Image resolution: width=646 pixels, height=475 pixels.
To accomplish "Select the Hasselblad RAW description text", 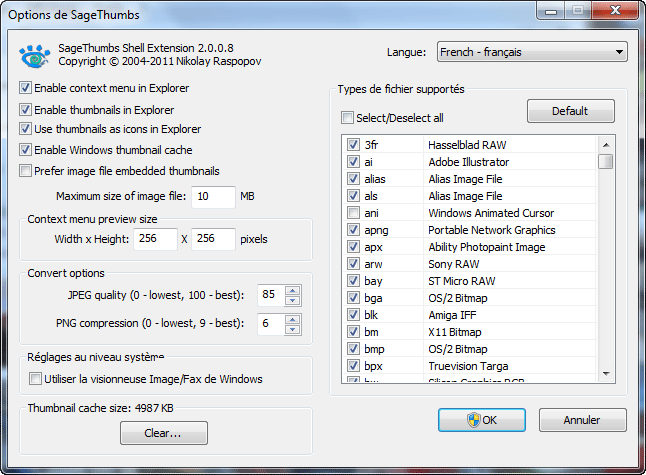I will [467, 145].
